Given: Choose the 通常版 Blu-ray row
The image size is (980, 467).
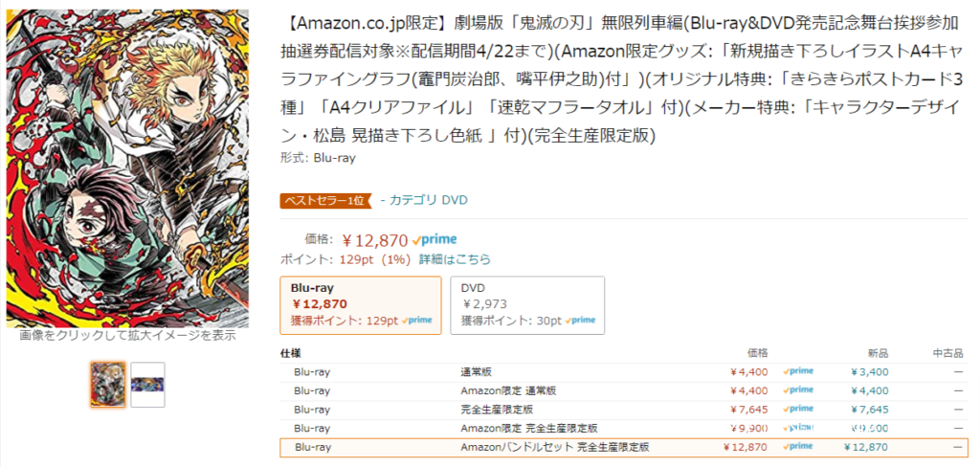Looking at the screenshot, I should [x=624, y=372].
